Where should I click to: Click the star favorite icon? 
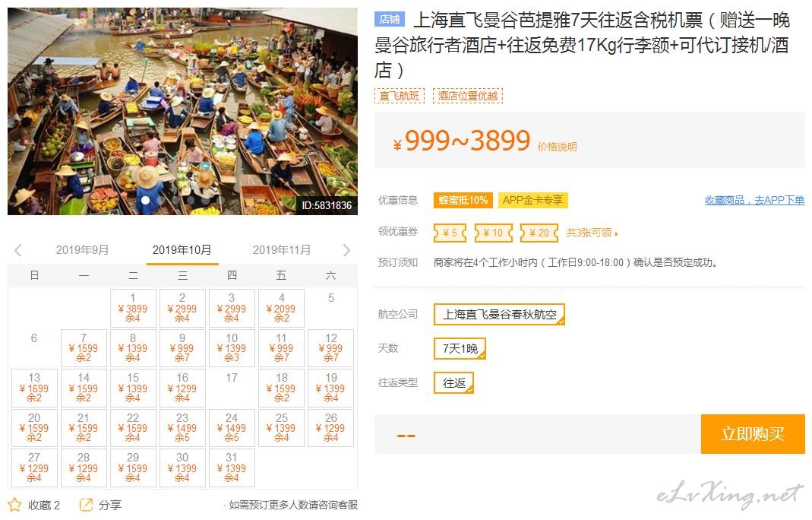14,505
